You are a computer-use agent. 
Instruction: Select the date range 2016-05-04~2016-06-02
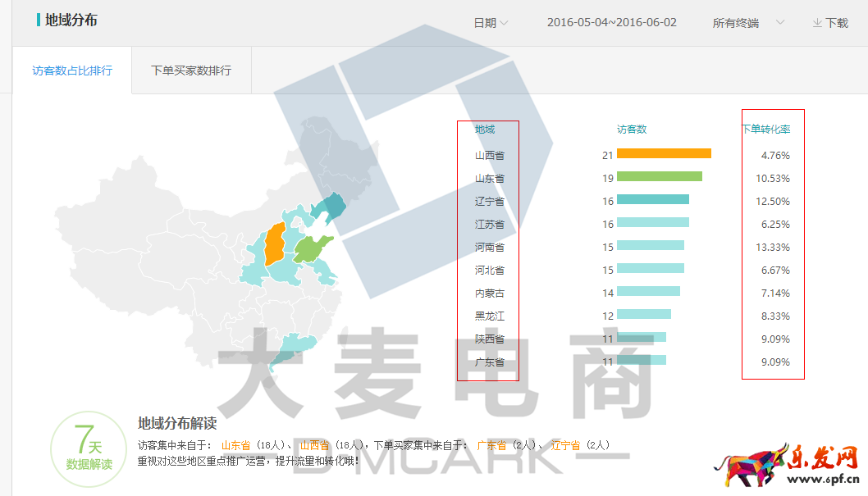click(611, 23)
